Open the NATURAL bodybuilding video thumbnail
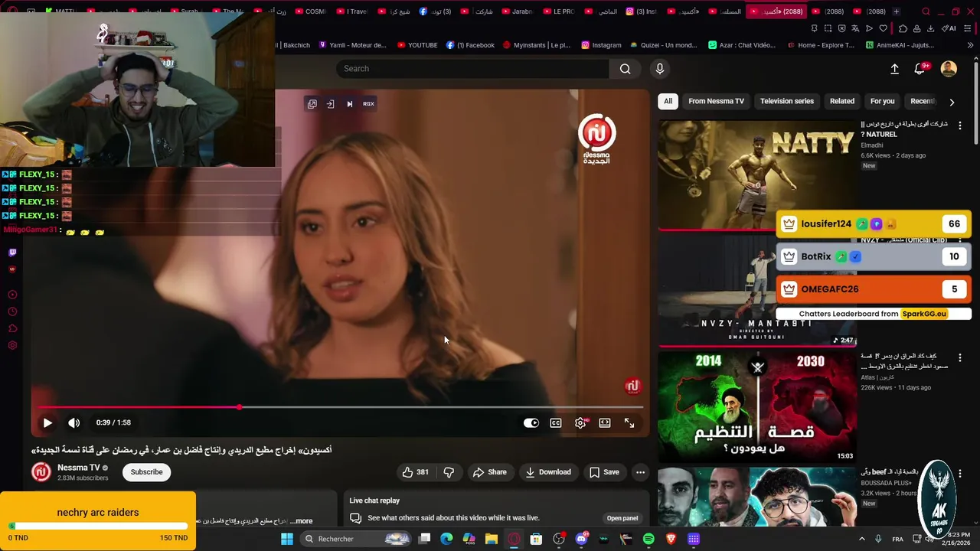 pos(756,174)
